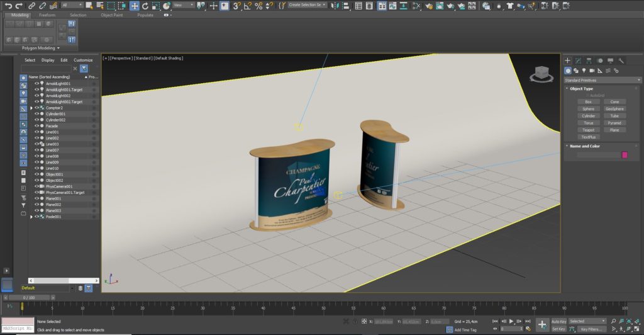Toggle visibility eye for ArnoldLight001

[36, 84]
